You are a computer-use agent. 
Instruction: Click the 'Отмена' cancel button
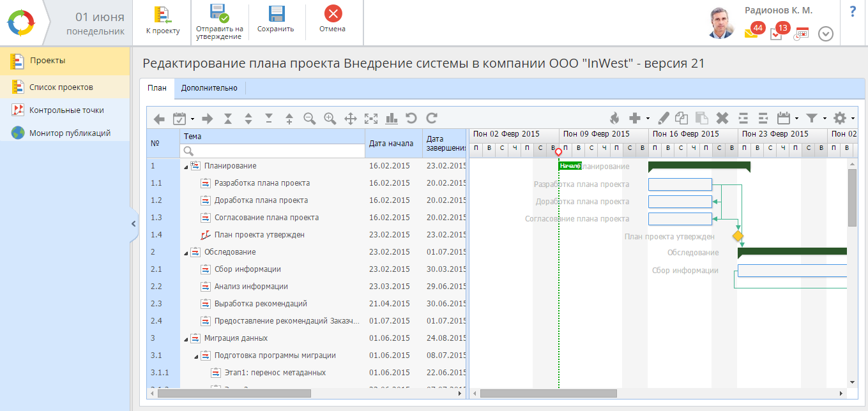333,21
